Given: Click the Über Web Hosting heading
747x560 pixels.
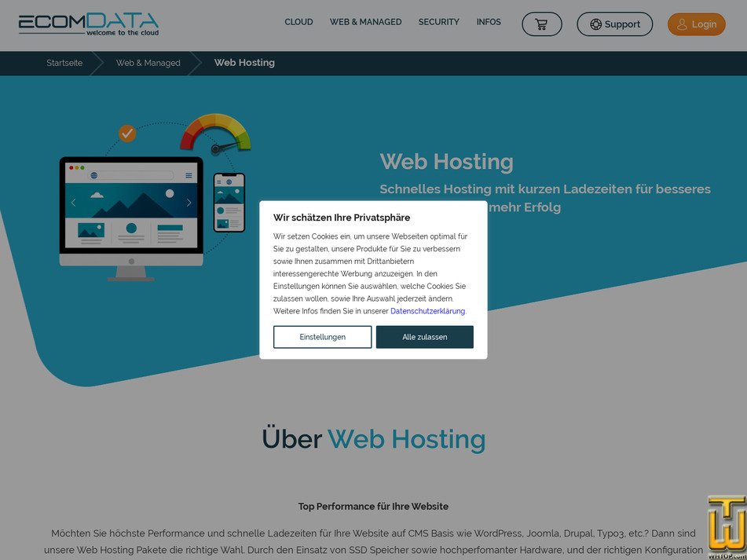Looking at the screenshot, I should tap(374, 438).
